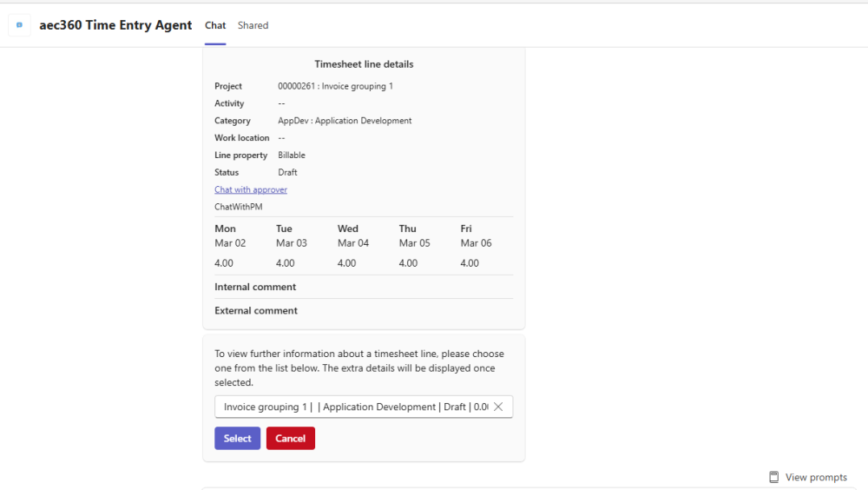Select Tuesday Mar 03 hours value
This screenshot has height=490, width=868.
pos(286,263)
